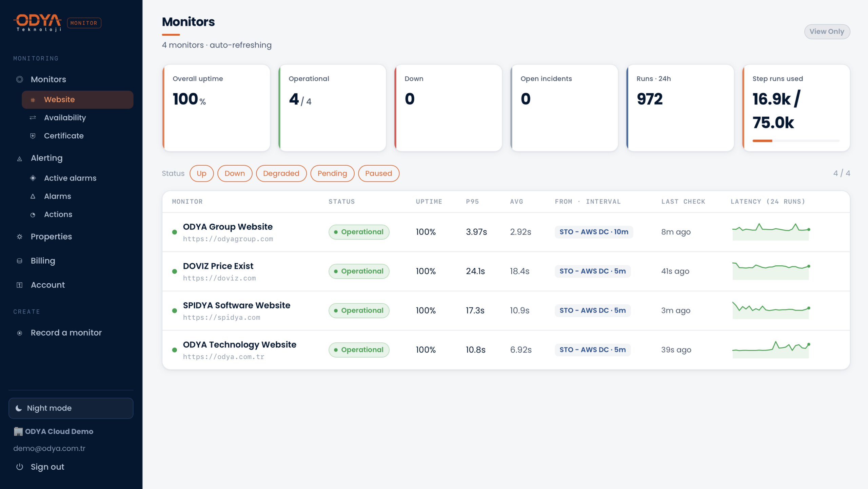Toggle the Up status filter

[x=201, y=173]
